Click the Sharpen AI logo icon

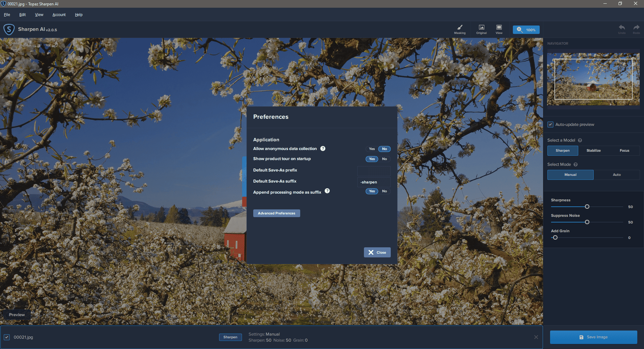pyautogui.click(x=9, y=30)
